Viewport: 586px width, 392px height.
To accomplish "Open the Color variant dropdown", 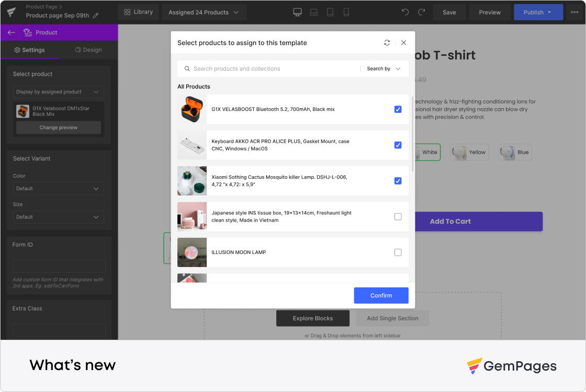I will 58,189.
